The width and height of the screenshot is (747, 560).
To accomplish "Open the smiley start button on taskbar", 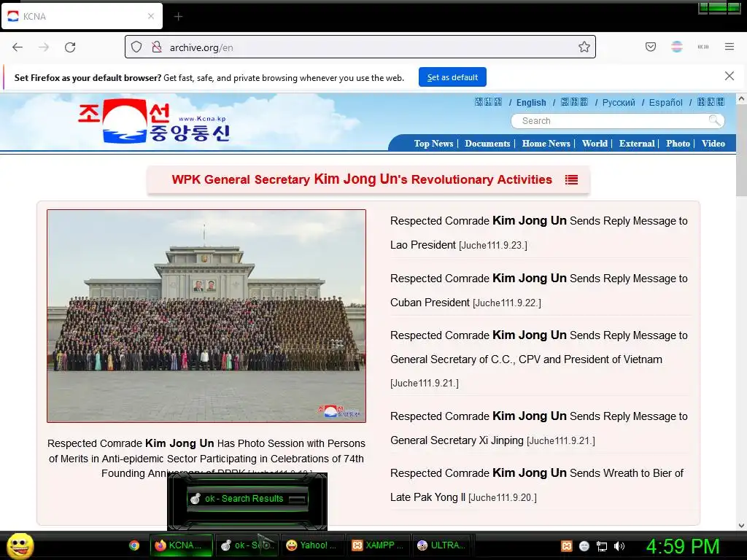I will tap(20, 545).
